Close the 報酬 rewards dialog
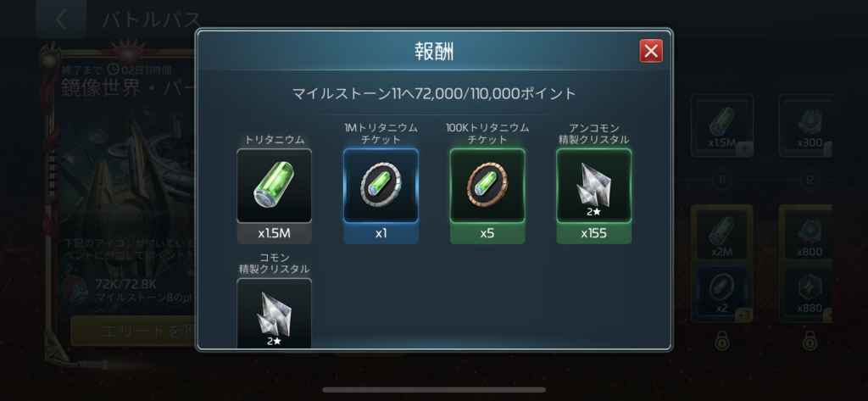The width and height of the screenshot is (868, 401). 651,51
